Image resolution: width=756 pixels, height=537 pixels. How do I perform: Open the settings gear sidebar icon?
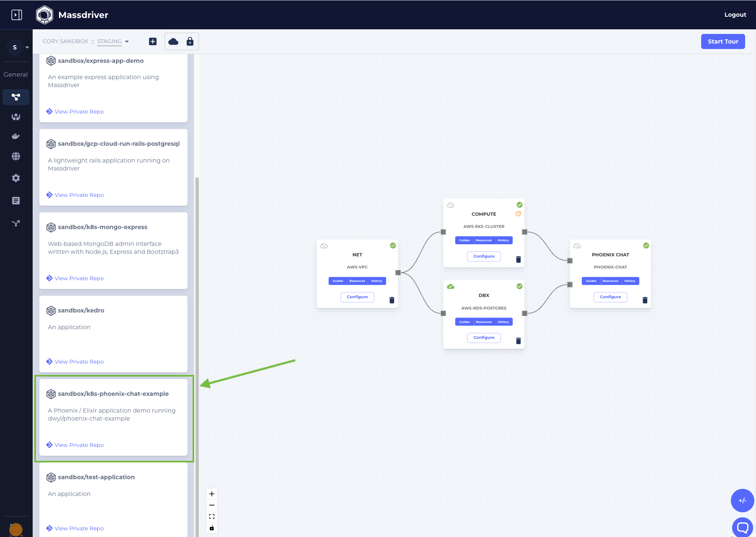tap(16, 178)
